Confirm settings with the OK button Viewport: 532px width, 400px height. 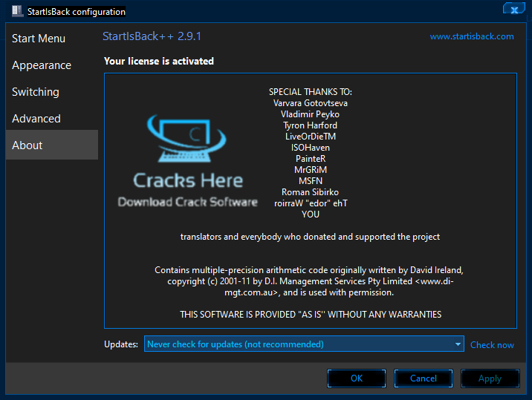(x=356, y=378)
